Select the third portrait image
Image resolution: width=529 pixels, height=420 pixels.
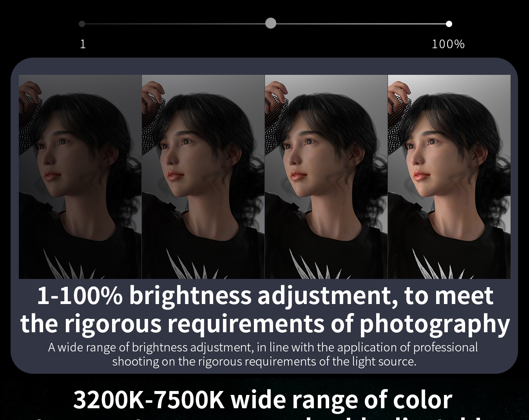pyautogui.click(x=326, y=177)
